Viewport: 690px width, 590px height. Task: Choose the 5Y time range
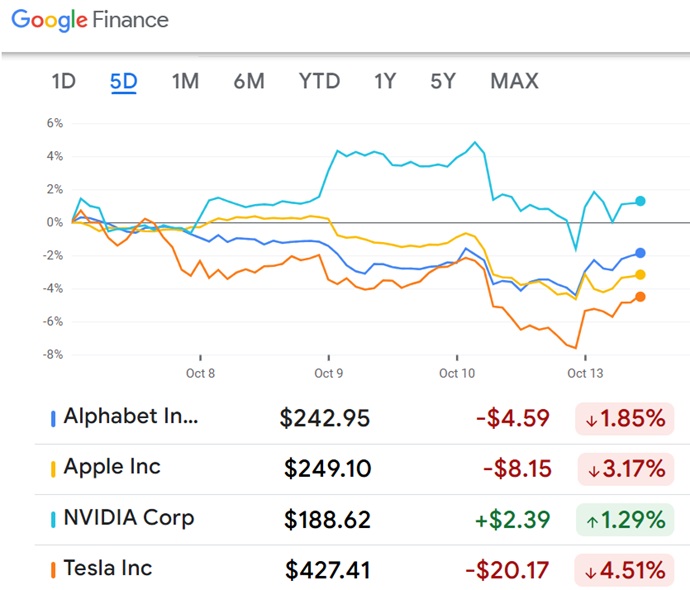pyautogui.click(x=443, y=82)
